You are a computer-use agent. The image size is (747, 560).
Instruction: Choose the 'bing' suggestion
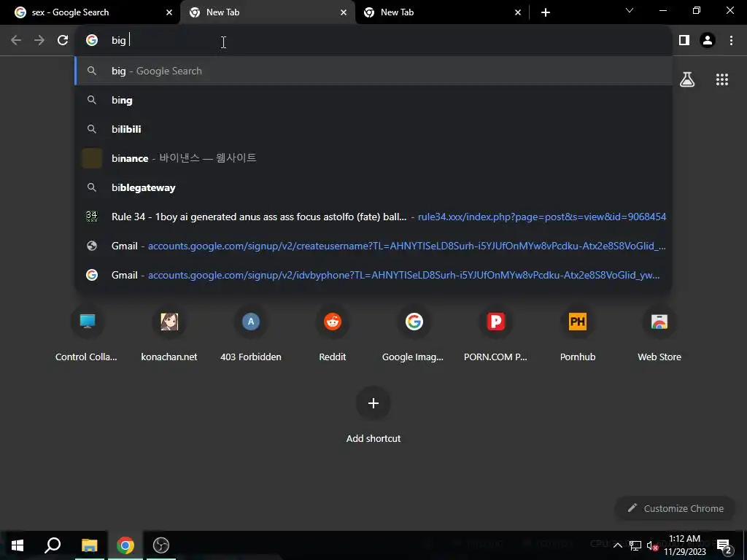(x=373, y=100)
